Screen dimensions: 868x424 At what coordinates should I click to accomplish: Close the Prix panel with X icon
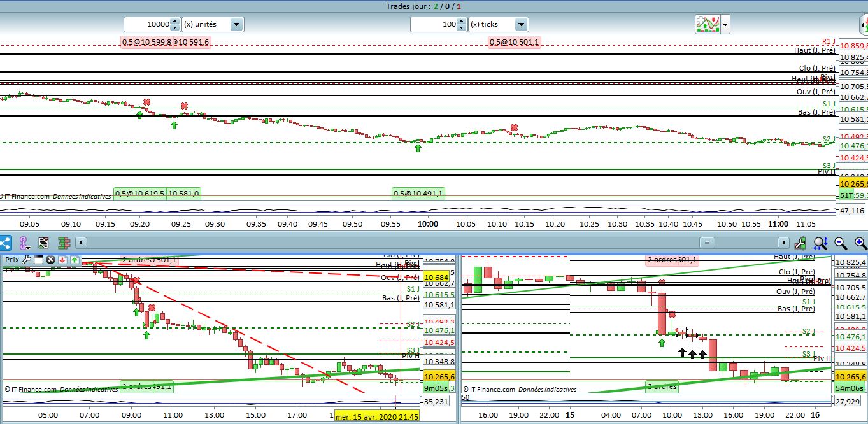point(50,260)
